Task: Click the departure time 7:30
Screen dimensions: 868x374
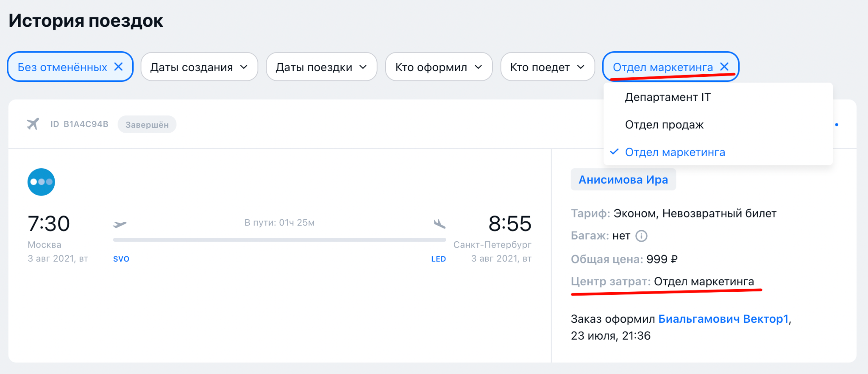Action: [x=49, y=223]
